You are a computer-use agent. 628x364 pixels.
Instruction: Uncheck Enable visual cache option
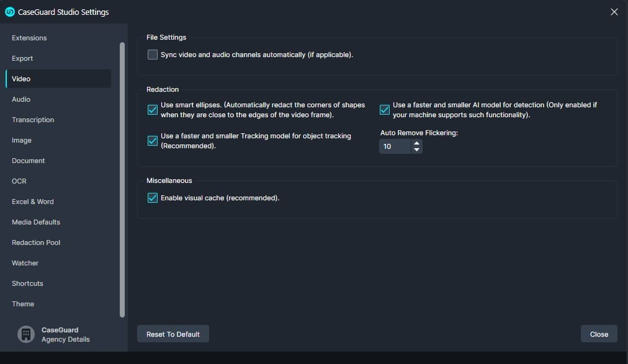click(x=153, y=198)
